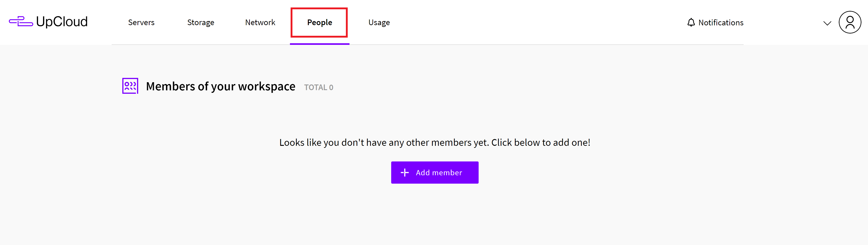The width and height of the screenshot is (868, 245).
Task: Open the Notifications label link
Action: [x=720, y=23]
